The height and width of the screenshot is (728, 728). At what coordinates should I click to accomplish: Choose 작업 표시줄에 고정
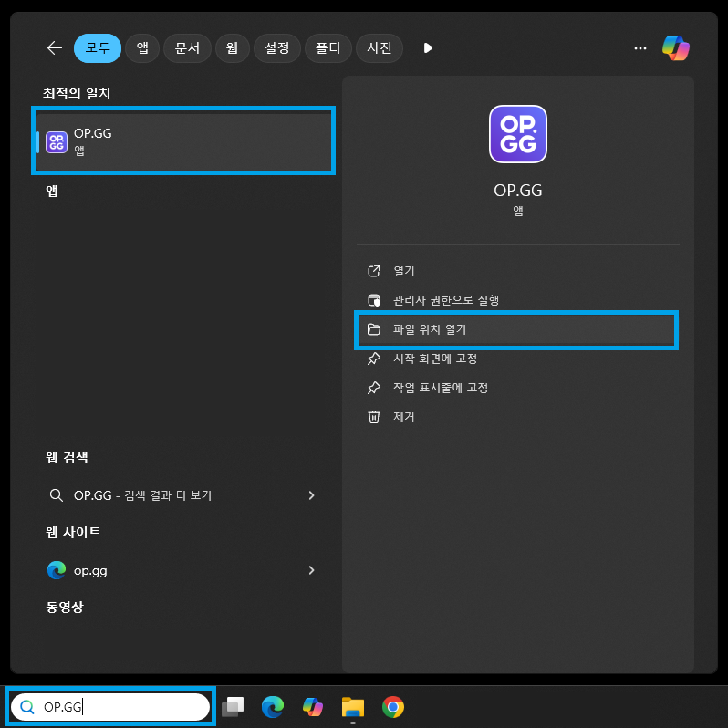pyautogui.click(x=517, y=388)
